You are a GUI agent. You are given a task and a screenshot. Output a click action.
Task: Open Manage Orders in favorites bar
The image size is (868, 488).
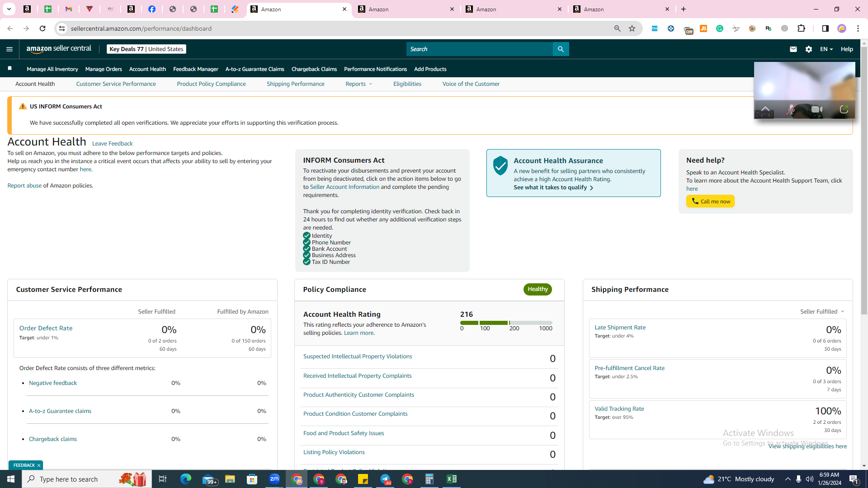[x=104, y=69]
